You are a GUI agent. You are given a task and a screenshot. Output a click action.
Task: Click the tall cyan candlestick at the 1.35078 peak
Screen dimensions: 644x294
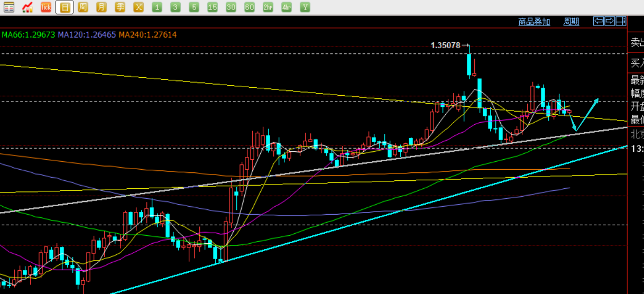(x=469, y=65)
